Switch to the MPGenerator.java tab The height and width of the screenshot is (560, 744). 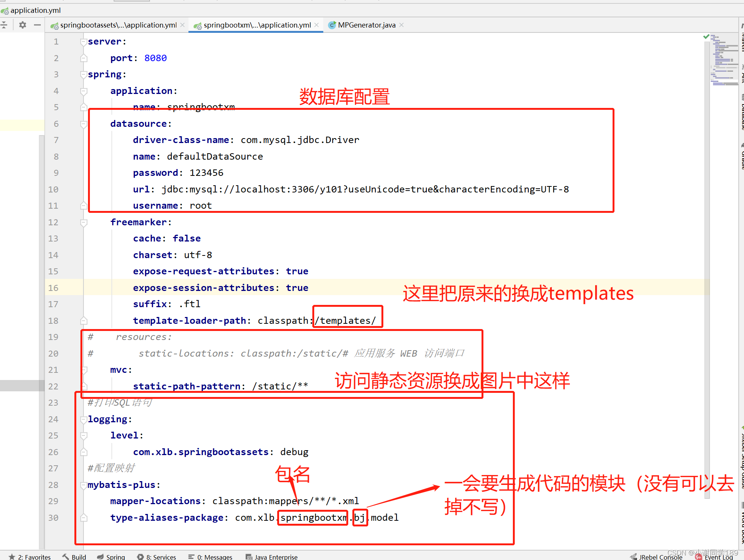pos(366,25)
